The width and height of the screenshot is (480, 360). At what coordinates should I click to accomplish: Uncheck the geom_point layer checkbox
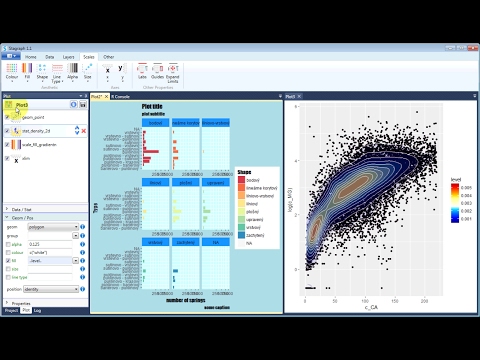click(7, 117)
